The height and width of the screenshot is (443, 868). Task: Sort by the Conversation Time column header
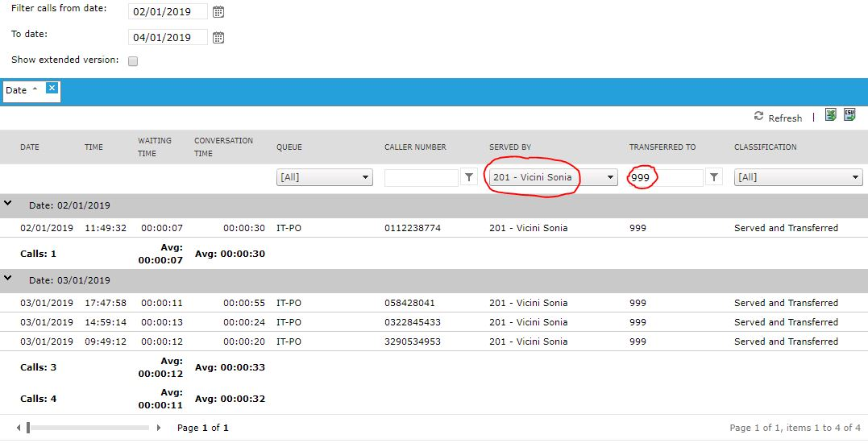(223, 147)
